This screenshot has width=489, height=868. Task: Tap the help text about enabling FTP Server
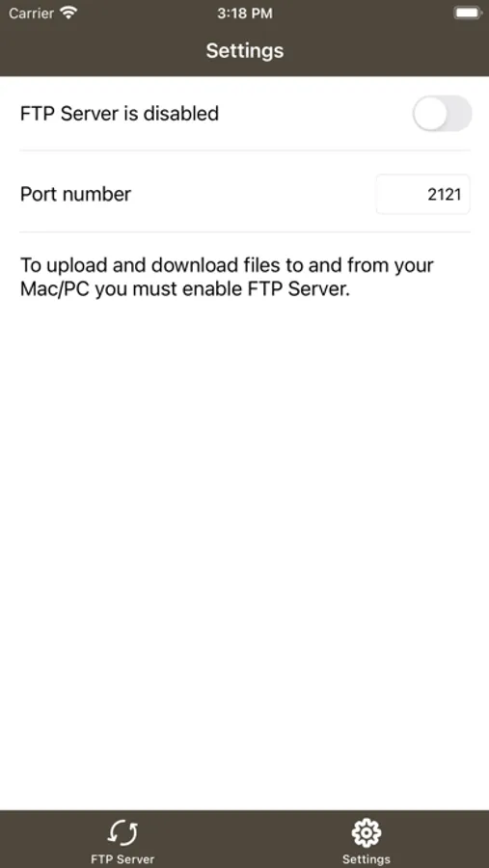[227, 278]
